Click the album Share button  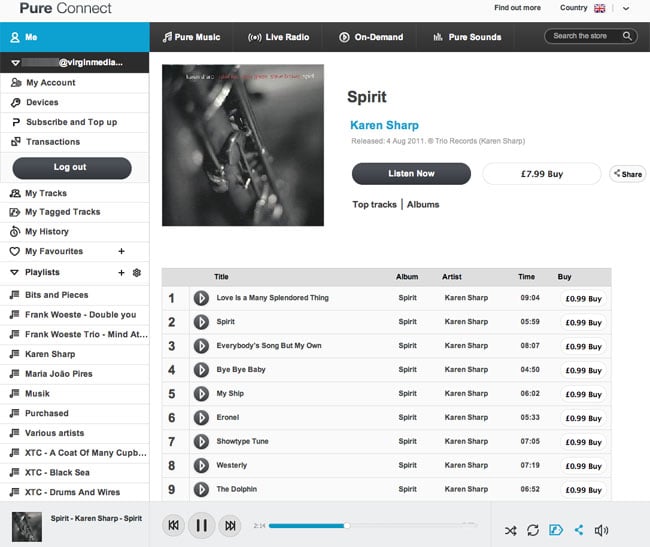pyautogui.click(x=628, y=174)
